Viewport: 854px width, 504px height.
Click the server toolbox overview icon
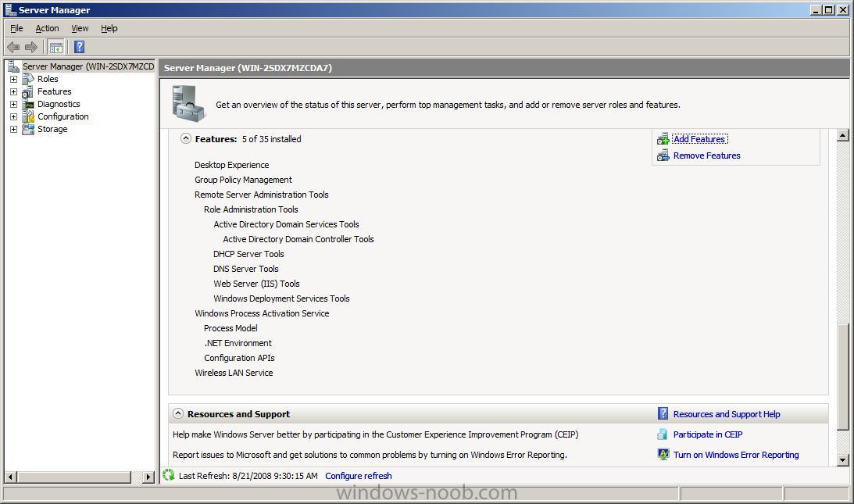point(188,103)
